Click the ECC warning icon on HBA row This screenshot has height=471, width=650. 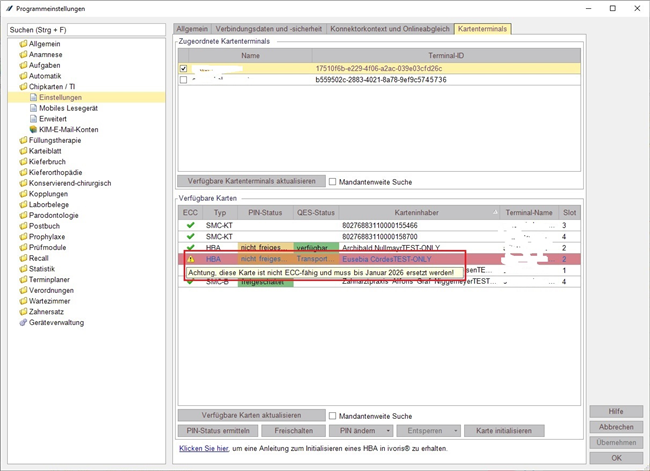(190, 258)
